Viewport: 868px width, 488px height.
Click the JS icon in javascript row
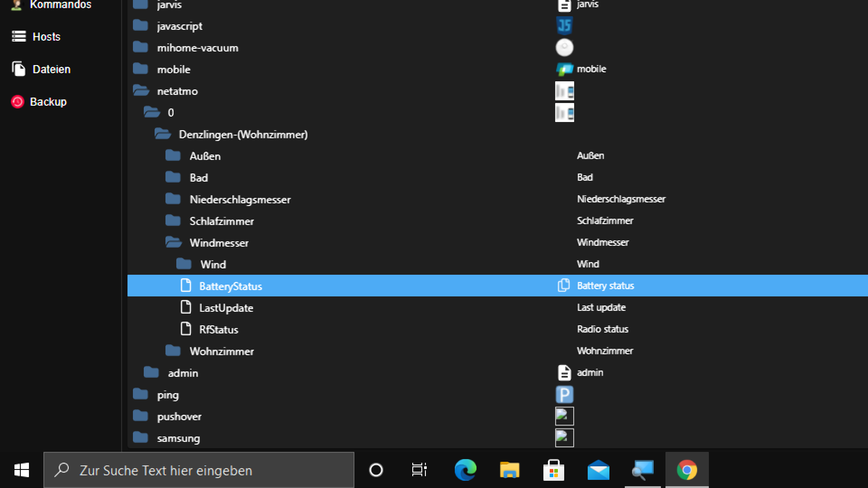point(564,26)
